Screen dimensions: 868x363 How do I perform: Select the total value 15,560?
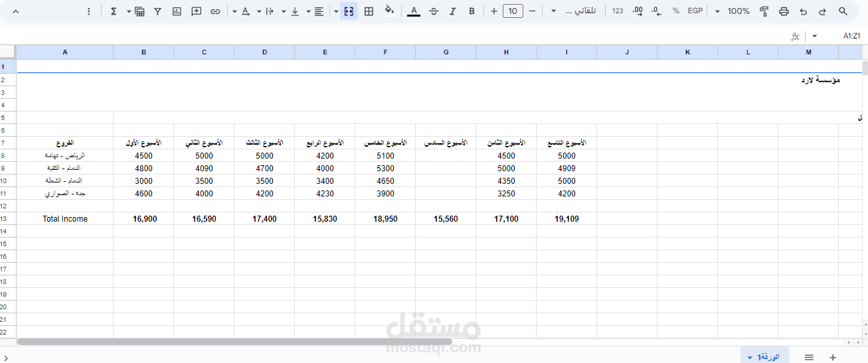(x=446, y=218)
